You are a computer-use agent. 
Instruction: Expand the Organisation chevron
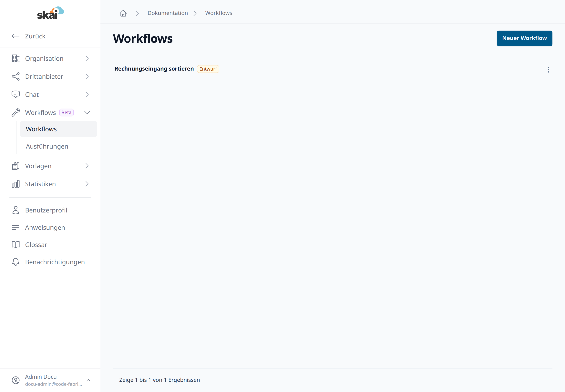pos(87,58)
